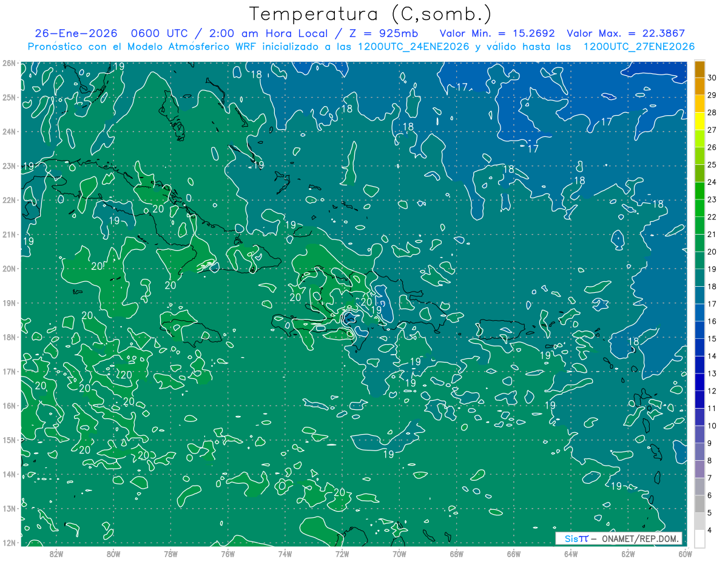This screenshot has height=562, width=728.
Task: Click the 17N latitude label
Action: tap(8, 371)
